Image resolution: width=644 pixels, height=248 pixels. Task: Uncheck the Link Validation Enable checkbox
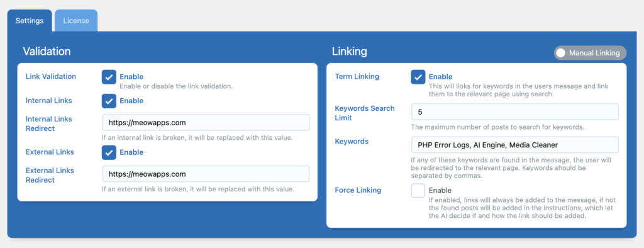click(109, 77)
